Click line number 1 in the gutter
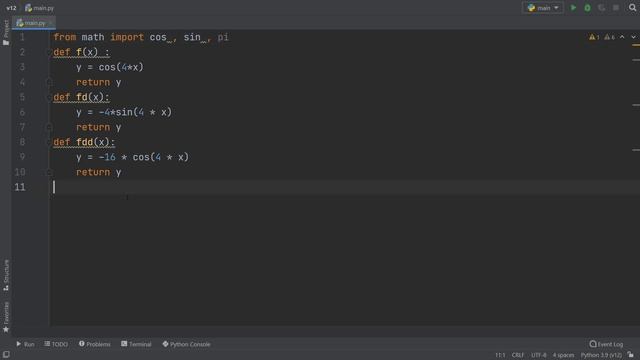Viewport: 640px width, 360px height. click(22, 37)
